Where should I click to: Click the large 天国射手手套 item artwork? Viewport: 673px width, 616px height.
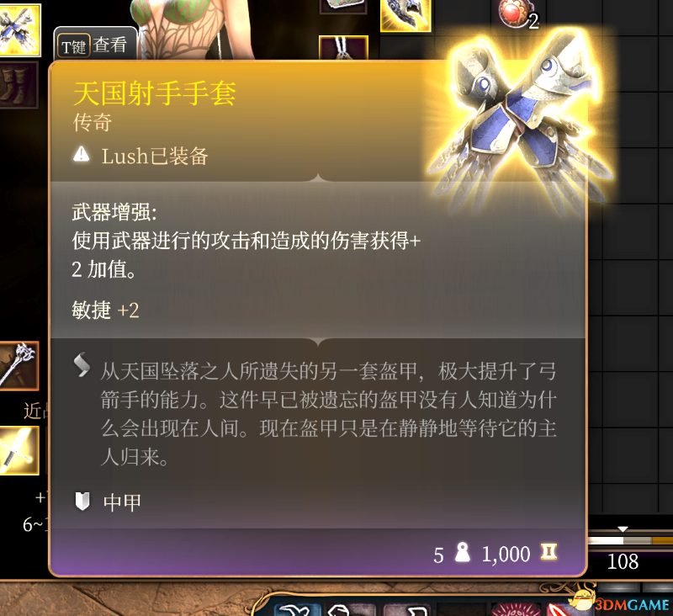pos(521,122)
